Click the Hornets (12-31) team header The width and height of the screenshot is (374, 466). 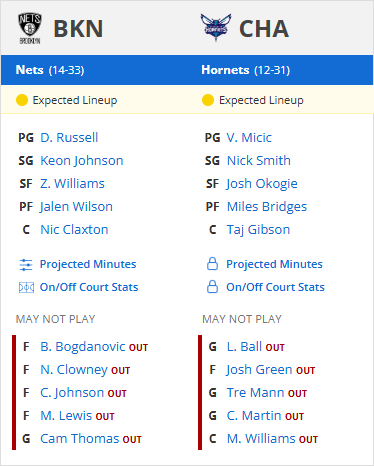pos(246,70)
